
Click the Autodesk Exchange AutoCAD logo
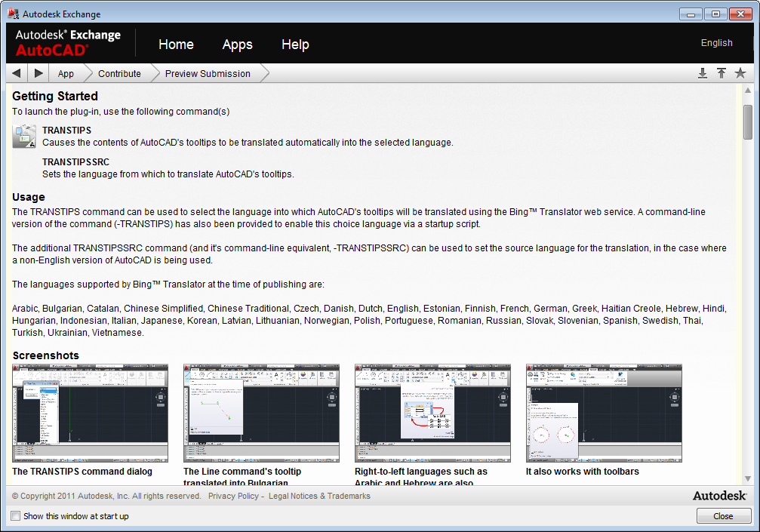point(69,42)
